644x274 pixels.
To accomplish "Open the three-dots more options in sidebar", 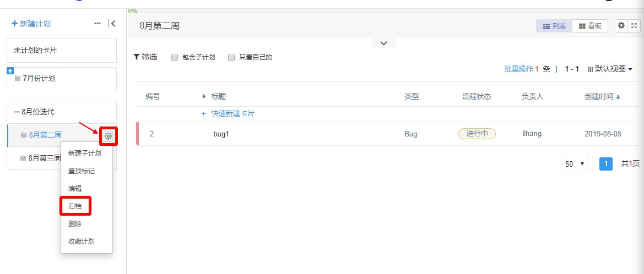I will pyautogui.click(x=98, y=24).
